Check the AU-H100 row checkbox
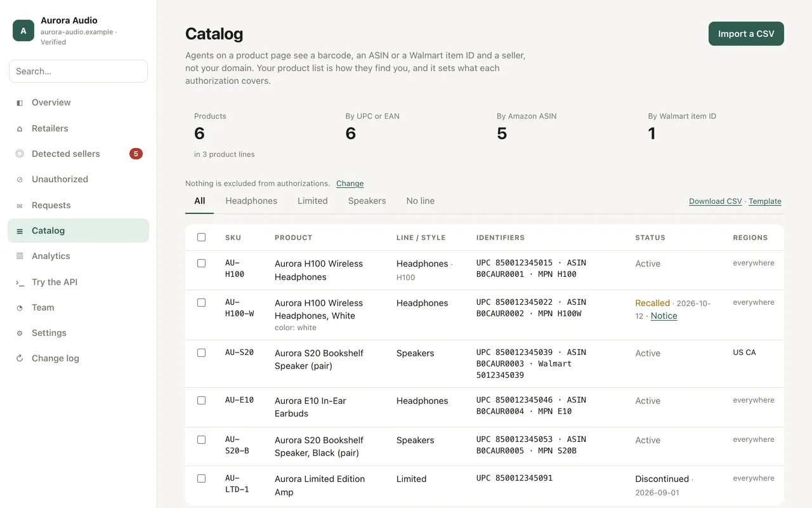 point(201,263)
